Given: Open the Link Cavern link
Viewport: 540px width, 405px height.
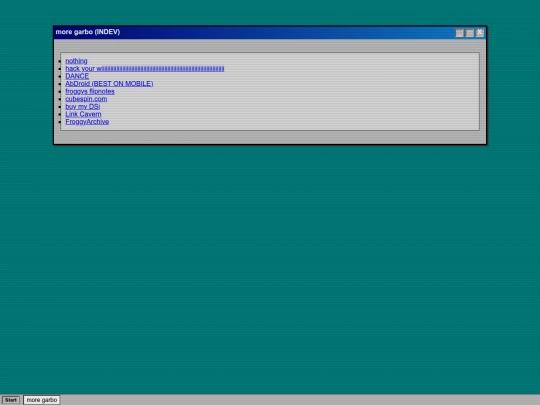Looking at the screenshot, I should click(x=83, y=114).
